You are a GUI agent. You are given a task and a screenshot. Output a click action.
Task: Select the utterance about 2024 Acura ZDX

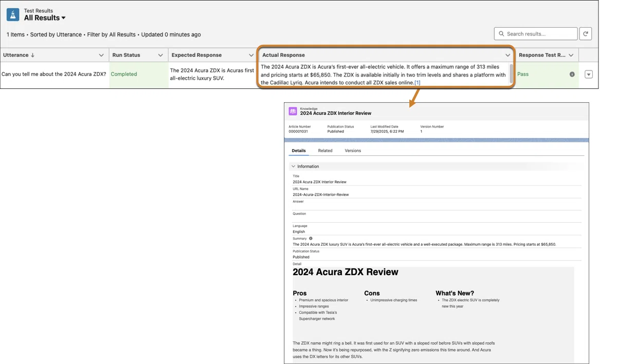(x=54, y=74)
